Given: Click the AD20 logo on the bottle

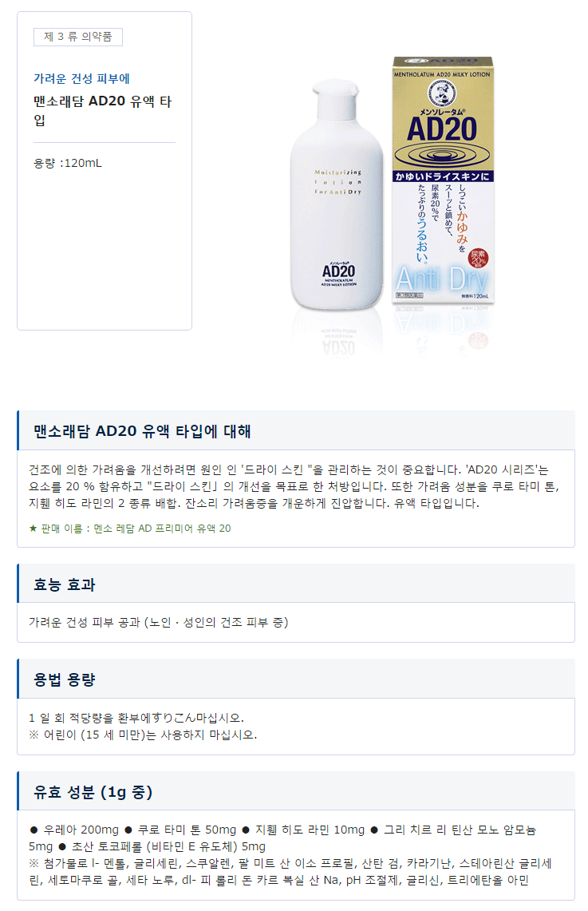Looking at the screenshot, I should coord(338,271).
